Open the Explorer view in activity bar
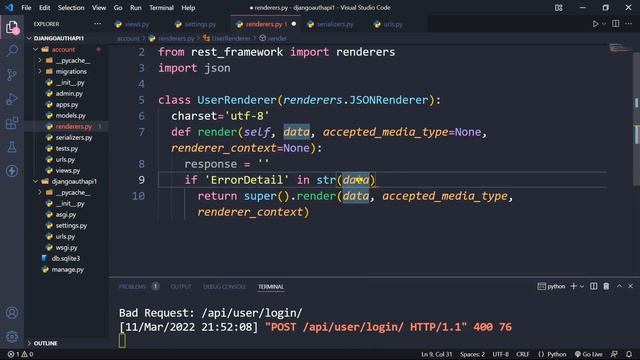The image size is (640, 360). [12, 27]
